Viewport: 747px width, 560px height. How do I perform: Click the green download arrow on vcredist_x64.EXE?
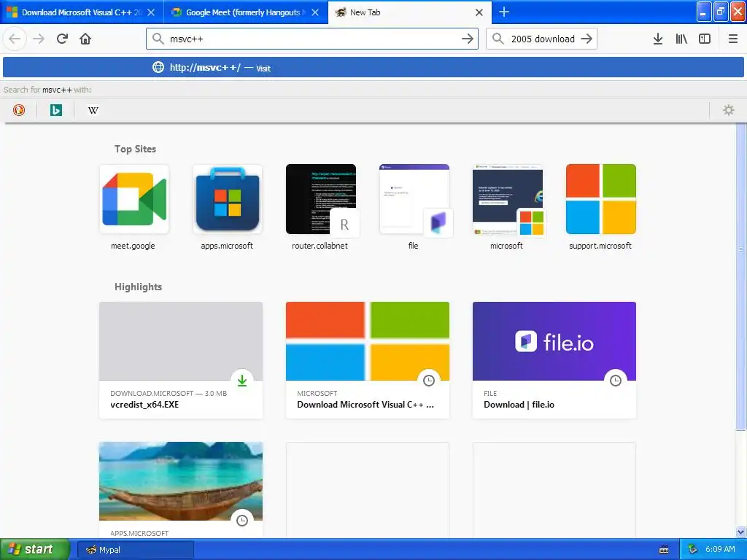point(242,381)
